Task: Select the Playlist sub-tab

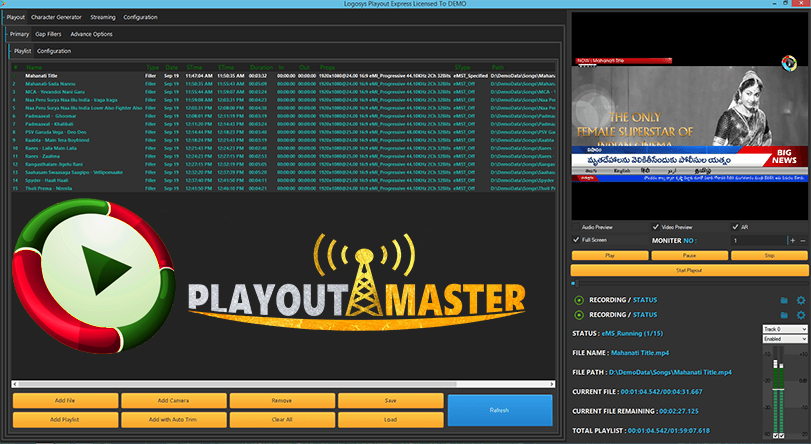Action: click(22, 51)
